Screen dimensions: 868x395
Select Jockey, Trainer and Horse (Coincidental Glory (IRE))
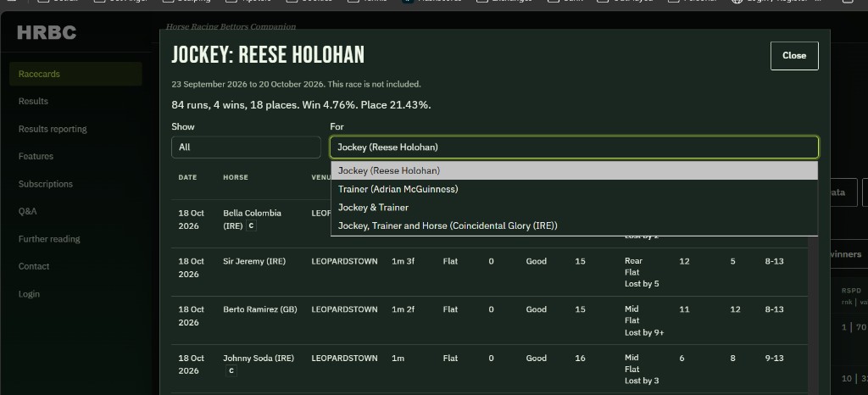[x=574, y=225]
